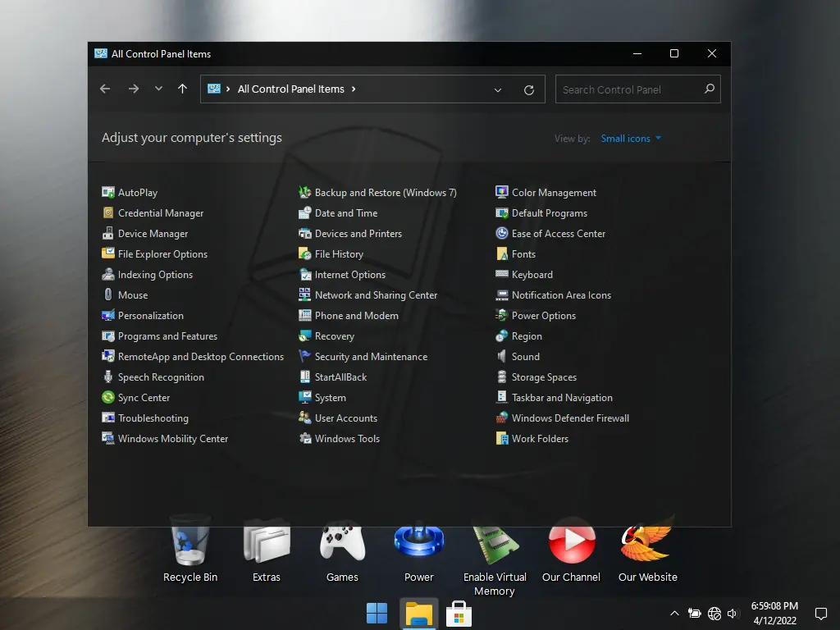Click the Ease of Access Center icon

tap(502, 234)
